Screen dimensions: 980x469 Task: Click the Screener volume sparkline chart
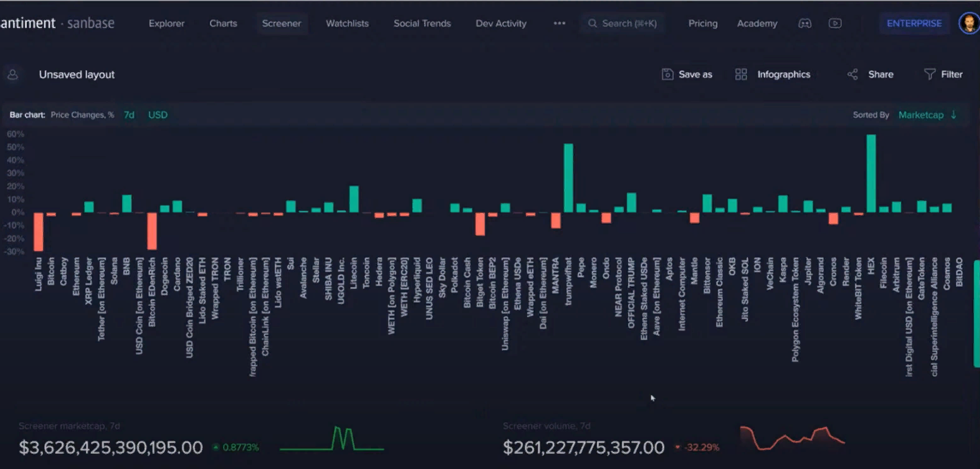(792, 438)
